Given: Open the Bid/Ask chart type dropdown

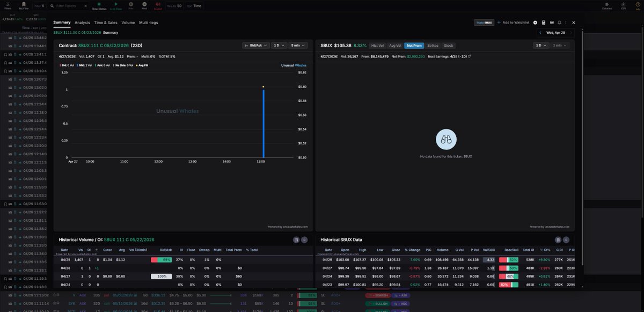Looking at the screenshot, I should 255,46.
